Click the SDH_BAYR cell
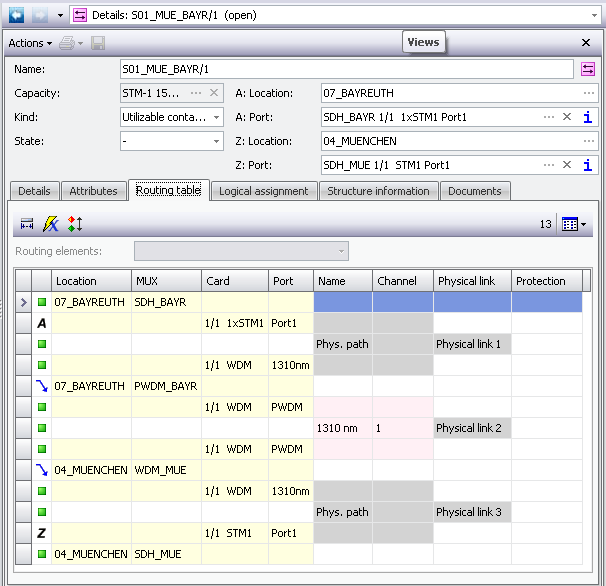606x586 pixels. (166, 302)
